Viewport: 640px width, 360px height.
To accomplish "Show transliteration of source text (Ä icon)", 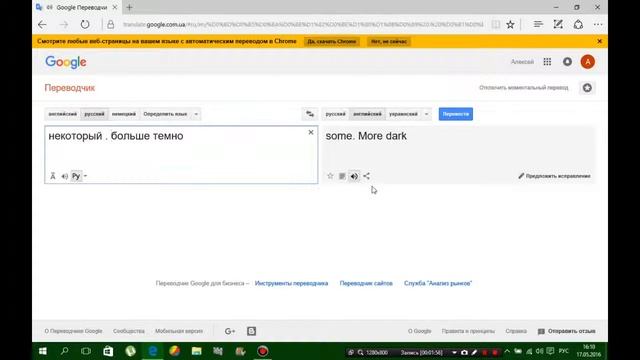I will pyautogui.click(x=53, y=176).
